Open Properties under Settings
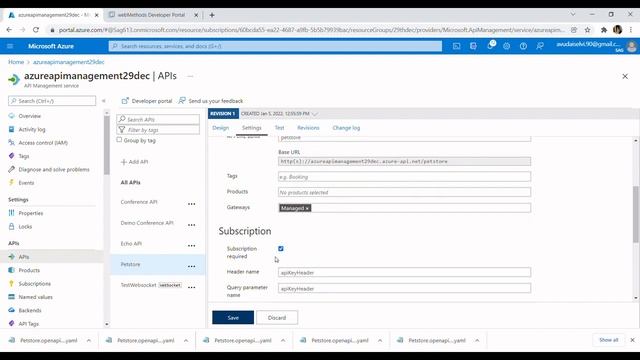 31,213
